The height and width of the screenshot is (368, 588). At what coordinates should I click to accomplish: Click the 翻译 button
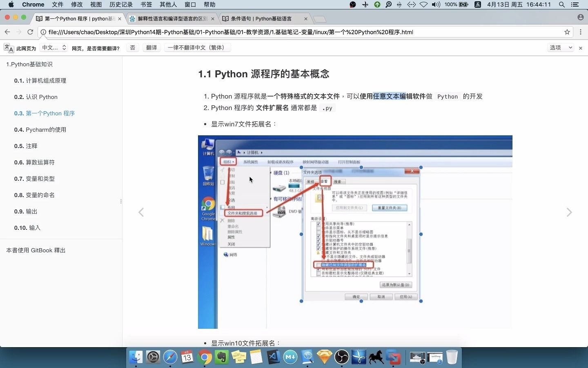151,48
